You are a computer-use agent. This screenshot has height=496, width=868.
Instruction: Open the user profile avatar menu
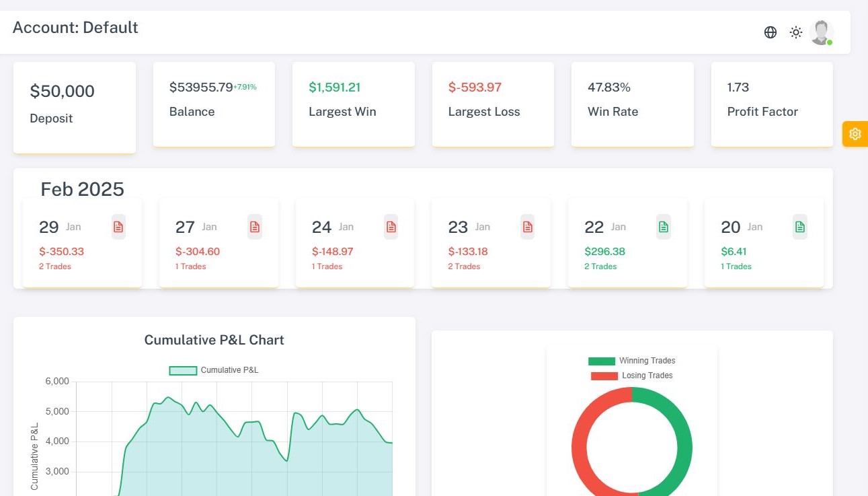[821, 32]
